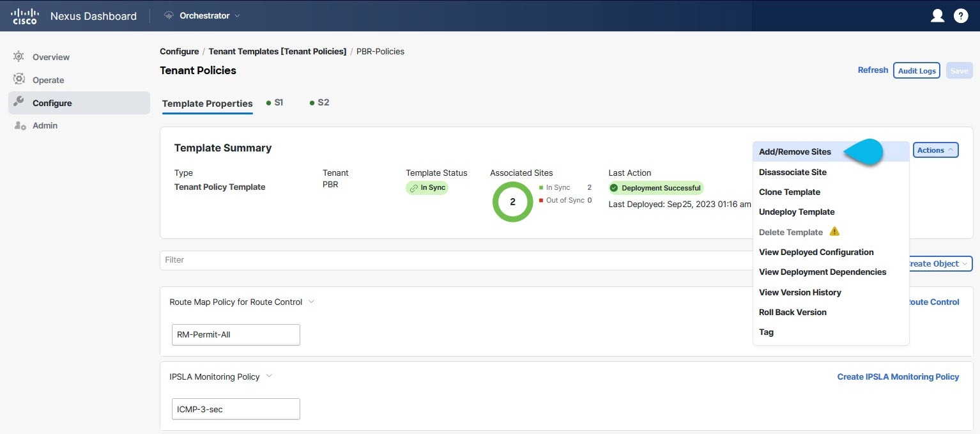The height and width of the screenshot is (434, 980).
Task: Go to Operate in the sidebar
Action: (79, 80)
